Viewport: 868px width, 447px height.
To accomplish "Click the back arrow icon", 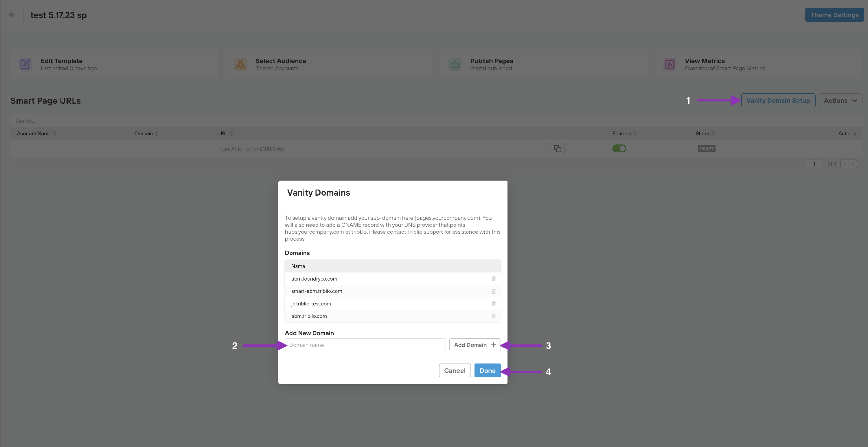I will click(12, 15).
